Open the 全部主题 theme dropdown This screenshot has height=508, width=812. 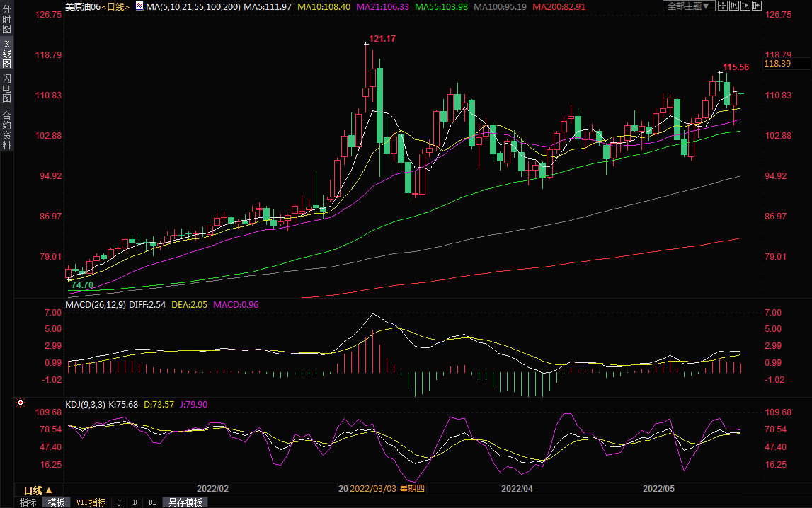[x=688, y=6]
